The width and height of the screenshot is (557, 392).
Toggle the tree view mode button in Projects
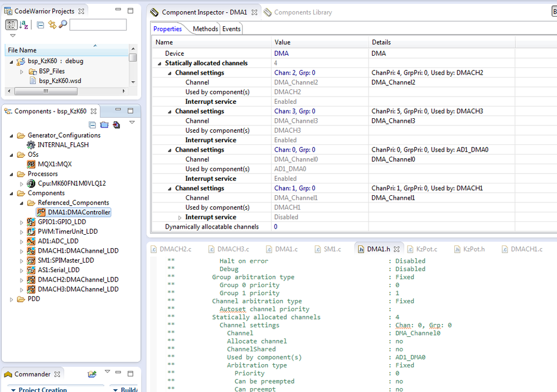(x=11, y=25)
